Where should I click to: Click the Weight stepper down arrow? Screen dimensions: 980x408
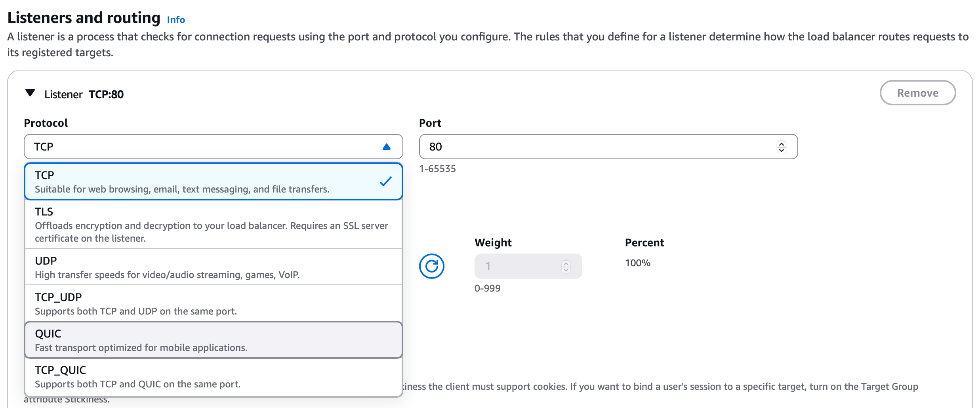566,270
